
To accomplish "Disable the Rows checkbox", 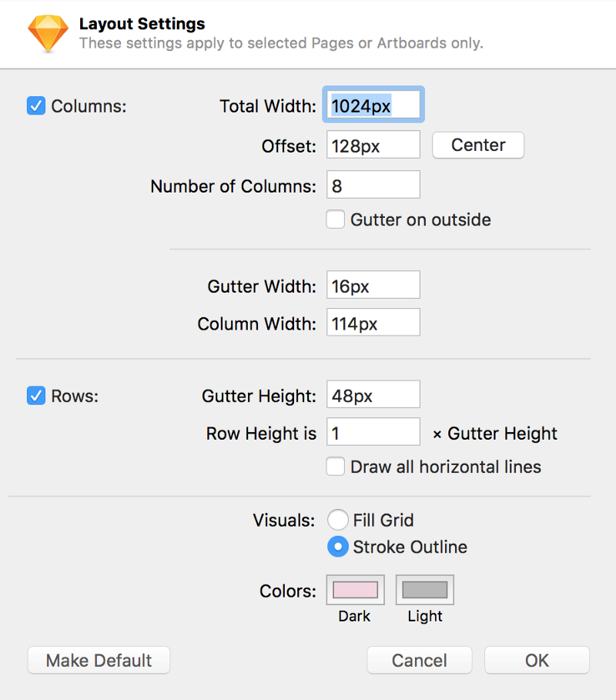I will tap(36, 396).
